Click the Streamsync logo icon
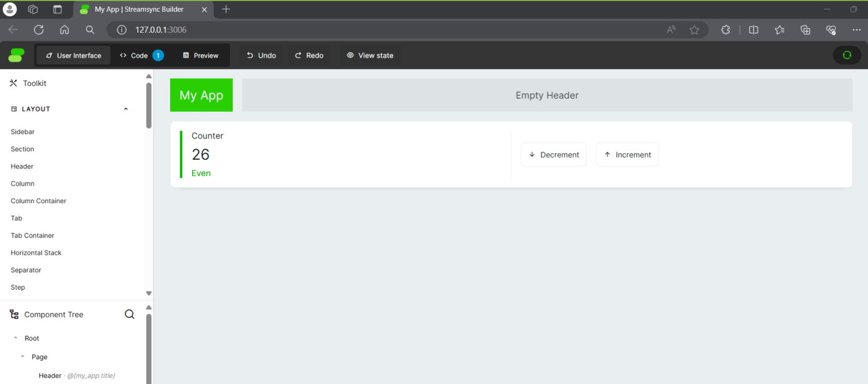 click(16, 55)
